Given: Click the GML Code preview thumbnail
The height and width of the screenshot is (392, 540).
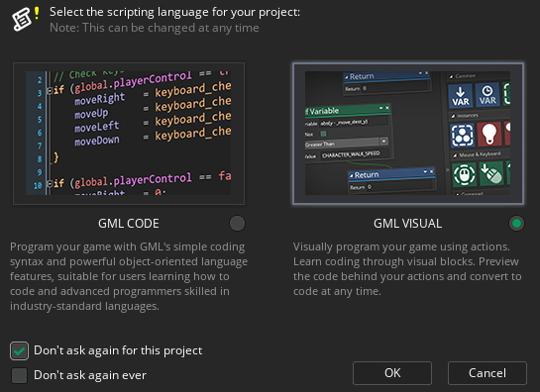Looking at the screenshot, I should 129,134.
